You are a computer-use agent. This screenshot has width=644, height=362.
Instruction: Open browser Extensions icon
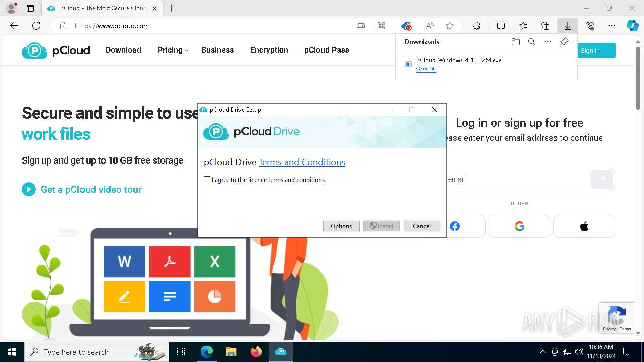click(476, 26)
